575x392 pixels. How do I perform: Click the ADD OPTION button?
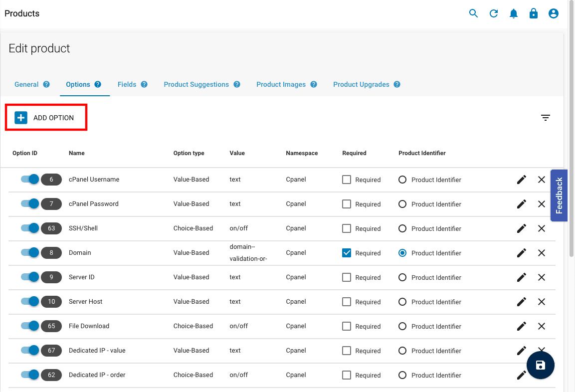pos(45,117)
